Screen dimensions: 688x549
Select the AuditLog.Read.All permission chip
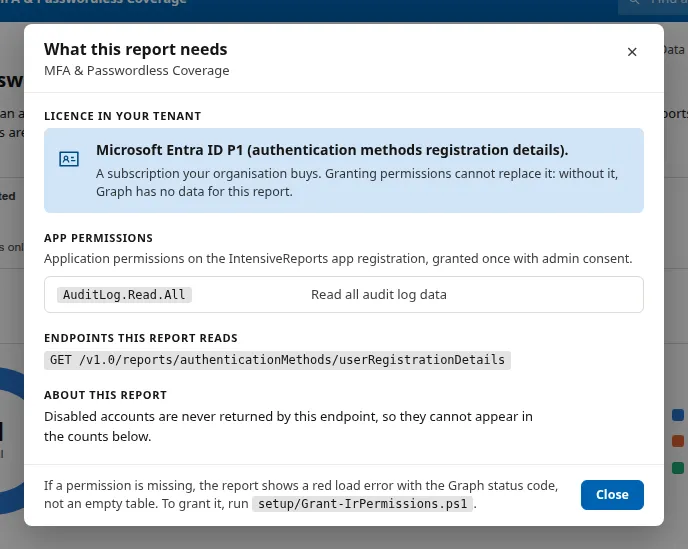(124, 294)
